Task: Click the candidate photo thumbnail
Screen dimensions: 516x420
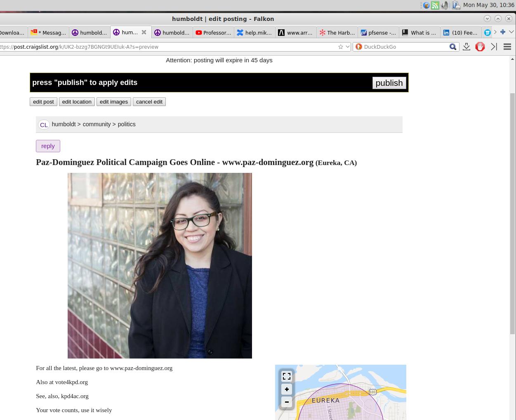Action: click(x=160, y=266)
